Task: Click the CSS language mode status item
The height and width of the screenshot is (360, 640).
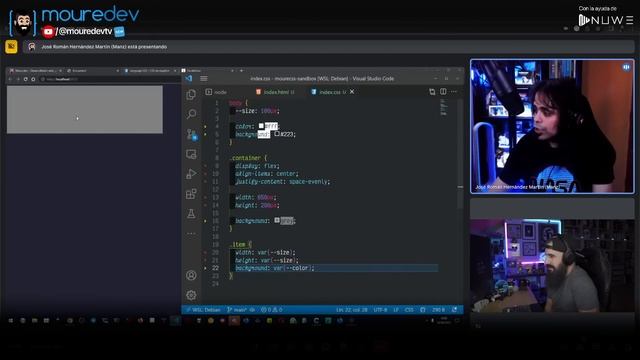Action: click(409, 310)
